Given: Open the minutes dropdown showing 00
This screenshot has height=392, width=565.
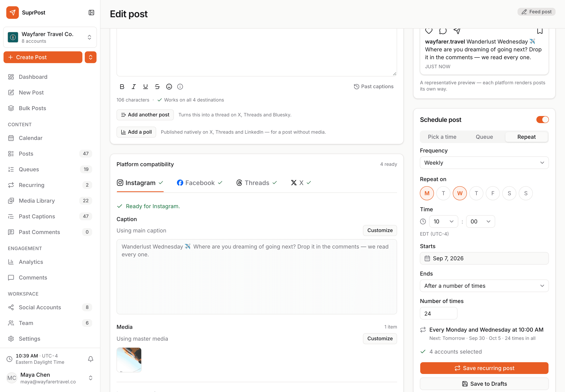Looking at the screenshot, I should tap(480, 221).
